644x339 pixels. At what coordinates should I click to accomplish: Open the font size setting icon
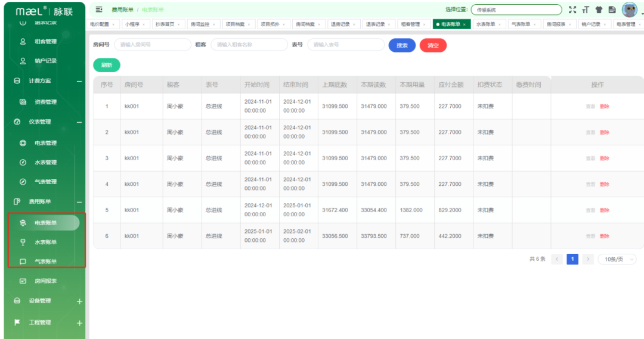[x=586, y=10]
